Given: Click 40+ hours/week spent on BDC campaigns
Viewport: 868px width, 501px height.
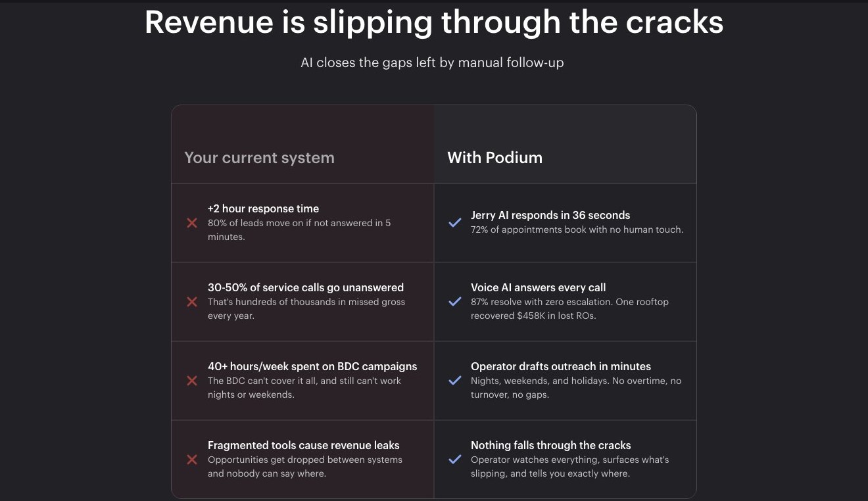Looking at the screenshot, I should 312,366.
